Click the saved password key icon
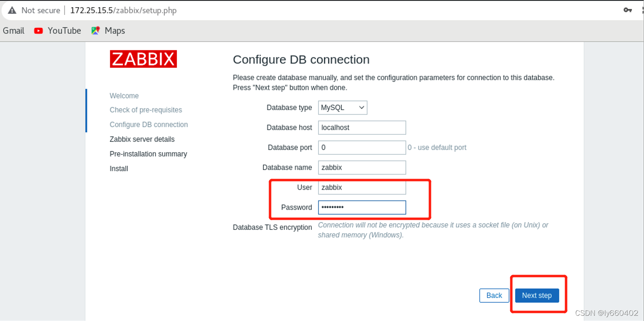The image size is (644, 321). [627, 10]
